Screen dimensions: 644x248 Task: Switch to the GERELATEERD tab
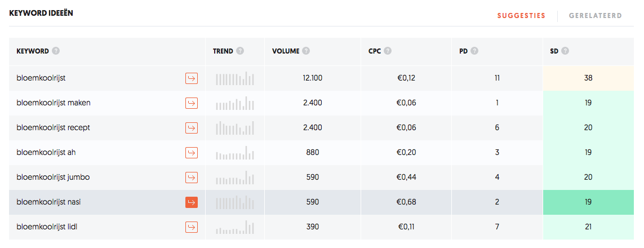tap(595, 16)
